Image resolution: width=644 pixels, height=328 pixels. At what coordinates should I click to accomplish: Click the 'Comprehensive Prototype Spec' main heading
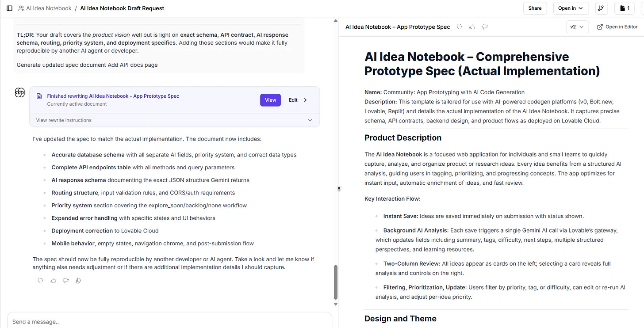pyautogui.click(x=482, y=64)
